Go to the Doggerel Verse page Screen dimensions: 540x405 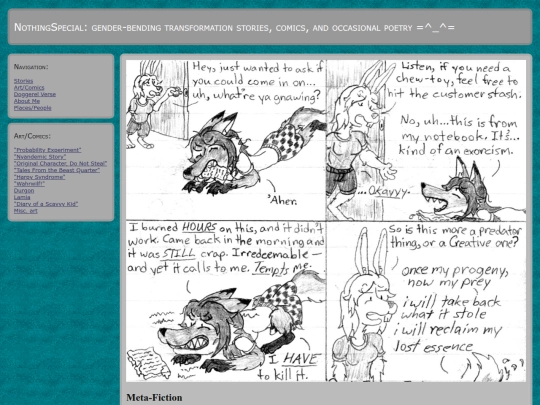coord(35,94)
